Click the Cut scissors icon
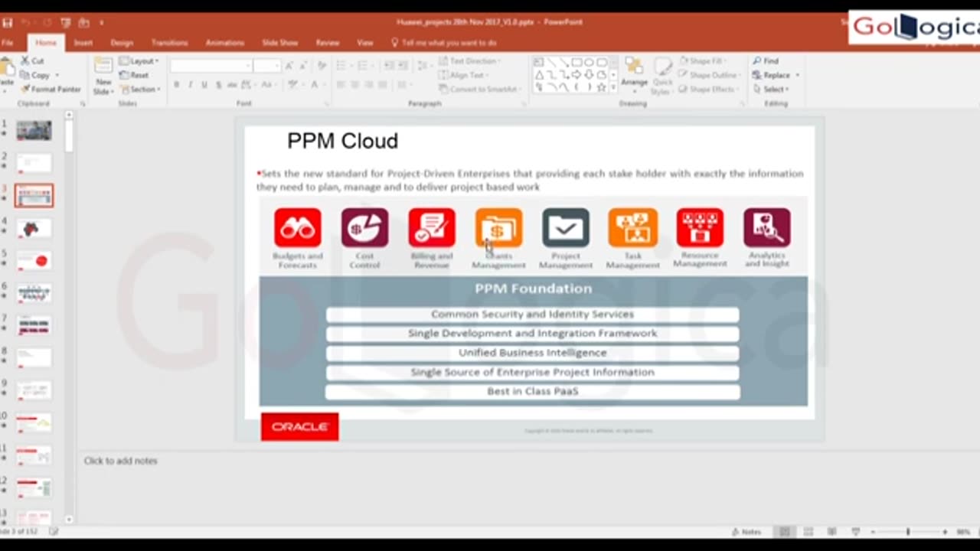The image size is (980, 551). [x=26, y=60]
